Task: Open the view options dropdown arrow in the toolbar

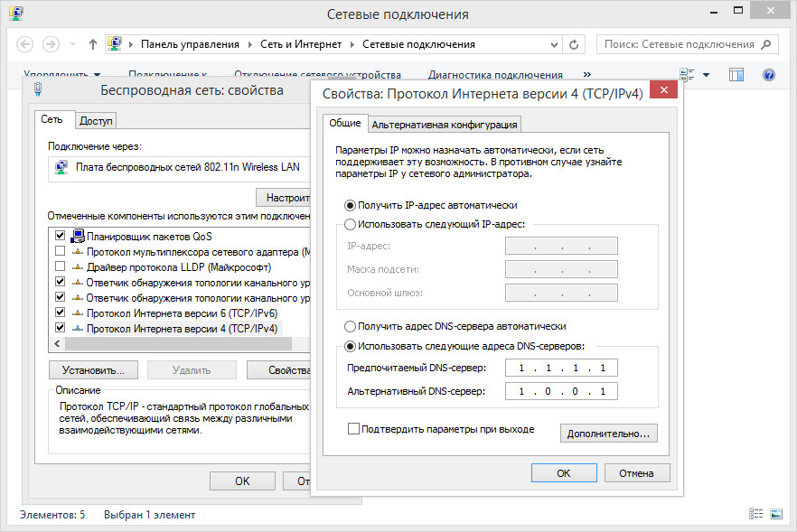Action: 706,75
